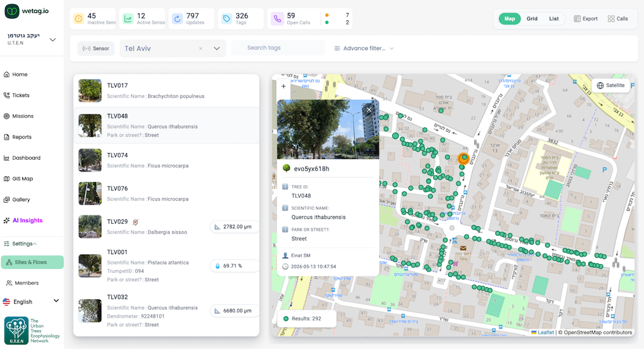The width and height of the screenshot is (644, 350).
Task: Click the Members people icon
Action: coord(9,283)
